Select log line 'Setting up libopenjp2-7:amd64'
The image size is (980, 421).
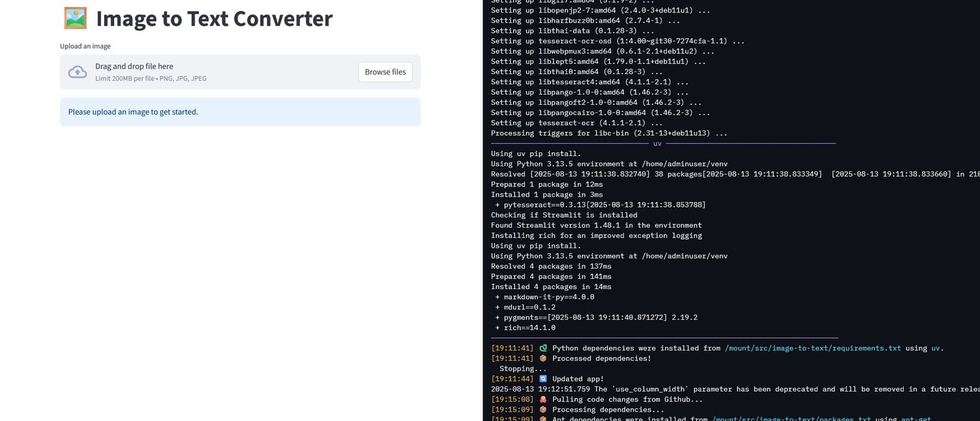click(601, 10)
